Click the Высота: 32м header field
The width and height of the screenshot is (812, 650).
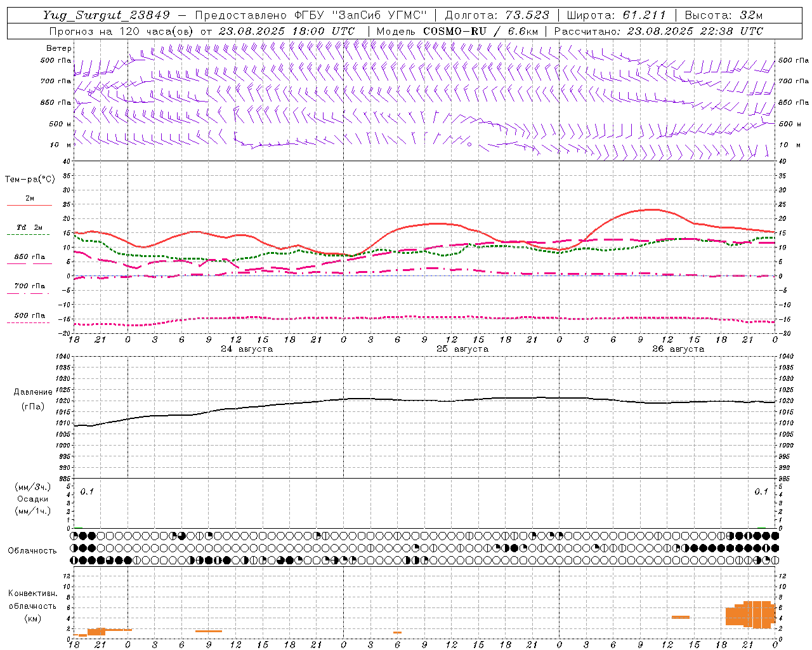click(x=724, y=15)
